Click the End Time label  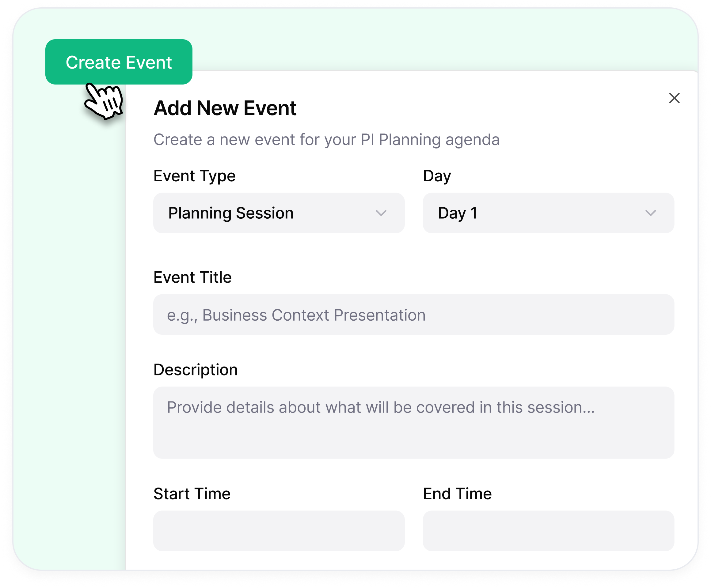coord(457,494)
